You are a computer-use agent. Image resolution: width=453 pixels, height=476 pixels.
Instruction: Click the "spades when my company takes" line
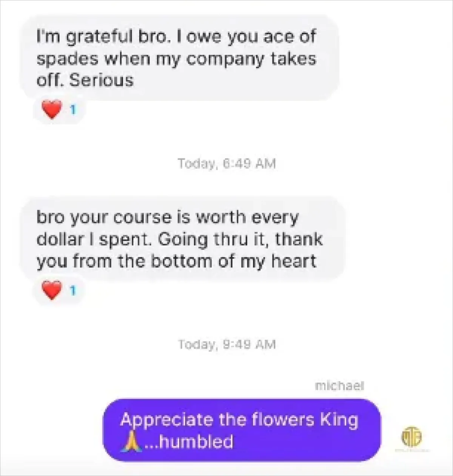click(x=176, y=59)
